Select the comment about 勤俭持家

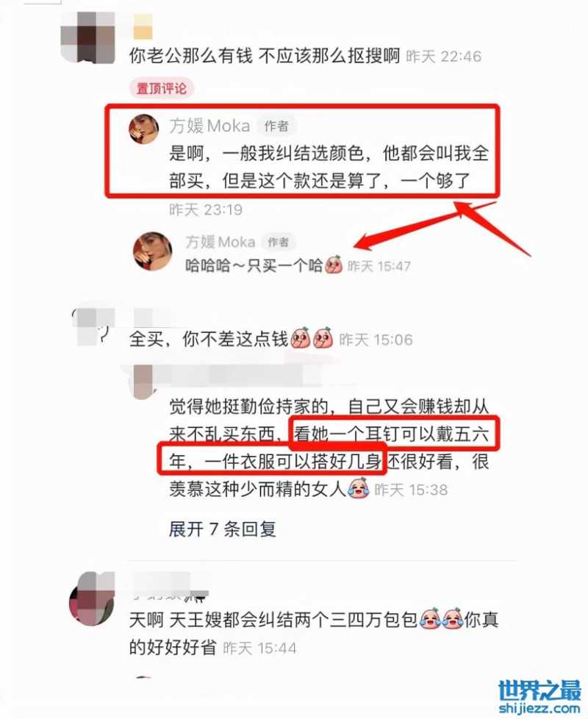pos(329,448)
